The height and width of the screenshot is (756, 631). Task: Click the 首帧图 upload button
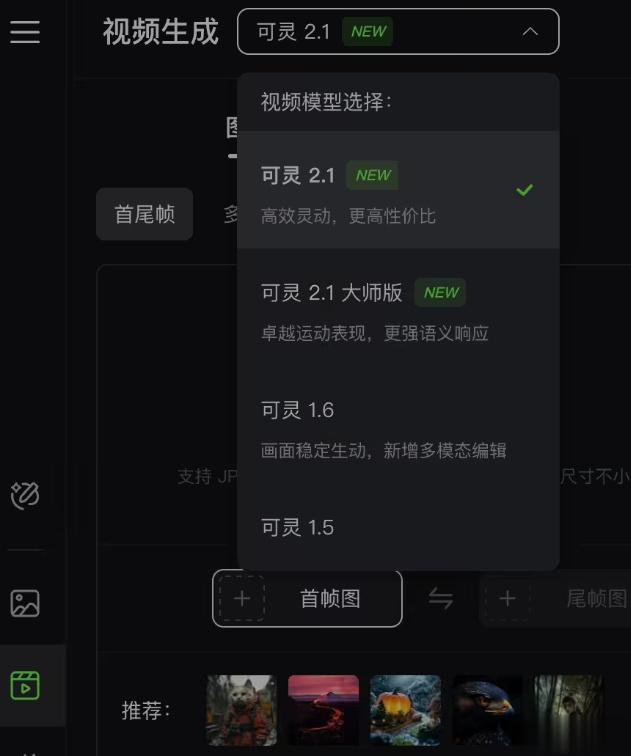click(307, 599)
